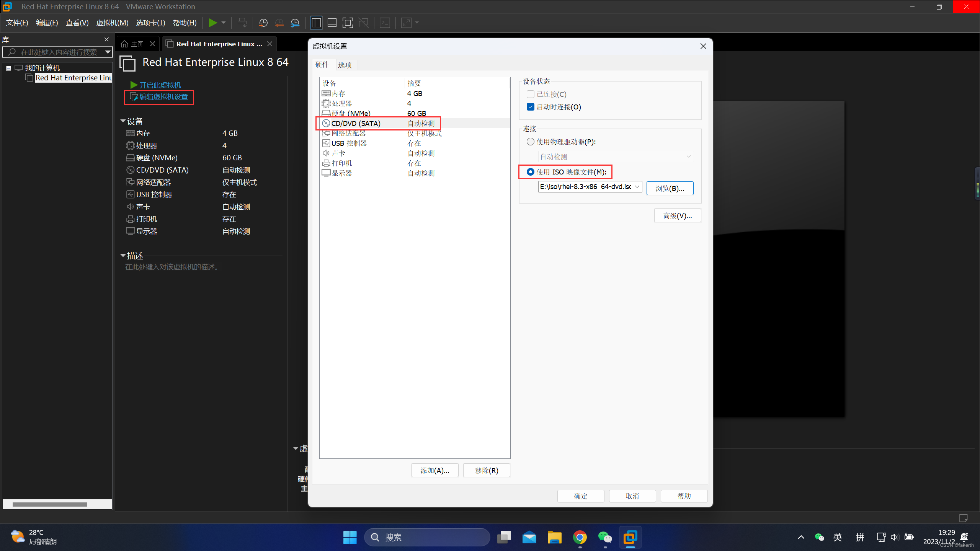Click the 确定 button
980x551 pixels.
[580, 496]
